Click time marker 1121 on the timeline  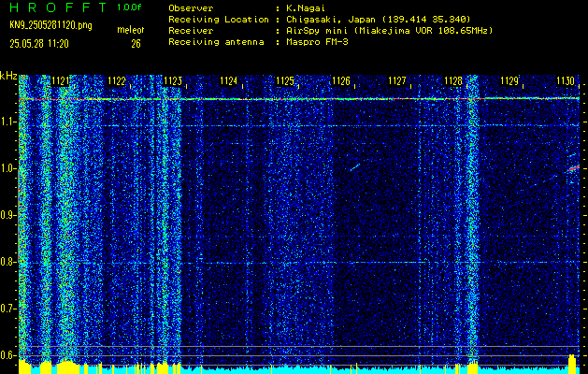point(60,81)
